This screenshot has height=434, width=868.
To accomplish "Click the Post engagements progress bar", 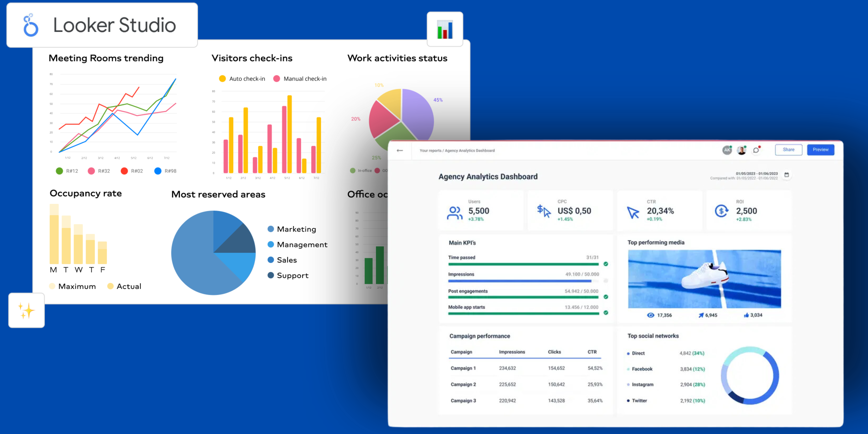I will click(523, 297).
